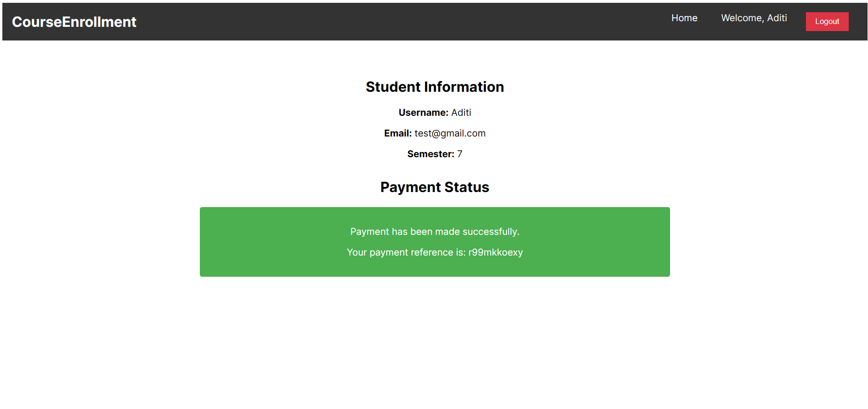Select the bold Username label
Screen dimensions: 868x409
tap(423, 112)
